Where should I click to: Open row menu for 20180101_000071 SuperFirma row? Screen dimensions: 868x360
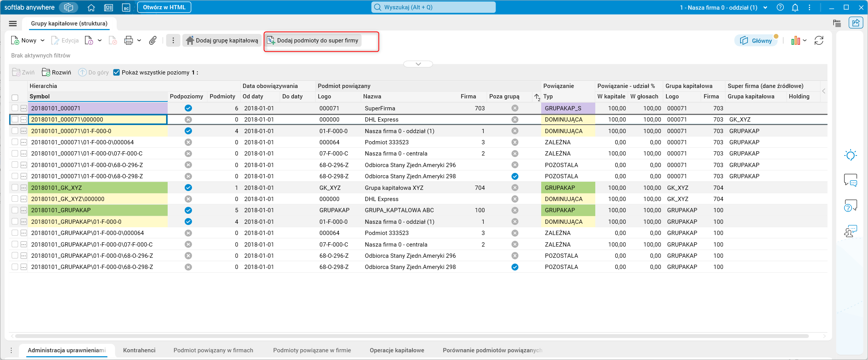24,108
